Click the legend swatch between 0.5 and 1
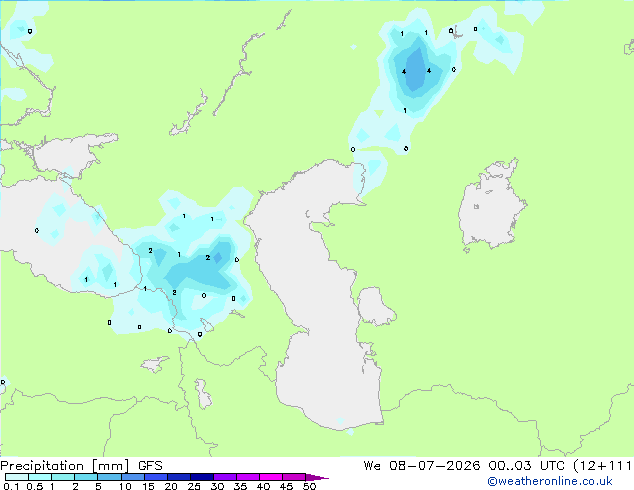 pyautogui.click(x=40, y=477)
